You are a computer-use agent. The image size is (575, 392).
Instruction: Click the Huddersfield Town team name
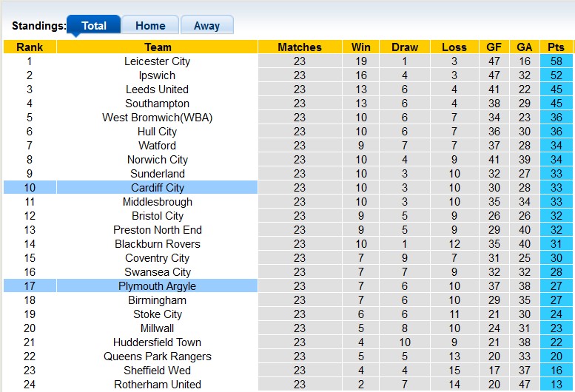coord(157,342)
